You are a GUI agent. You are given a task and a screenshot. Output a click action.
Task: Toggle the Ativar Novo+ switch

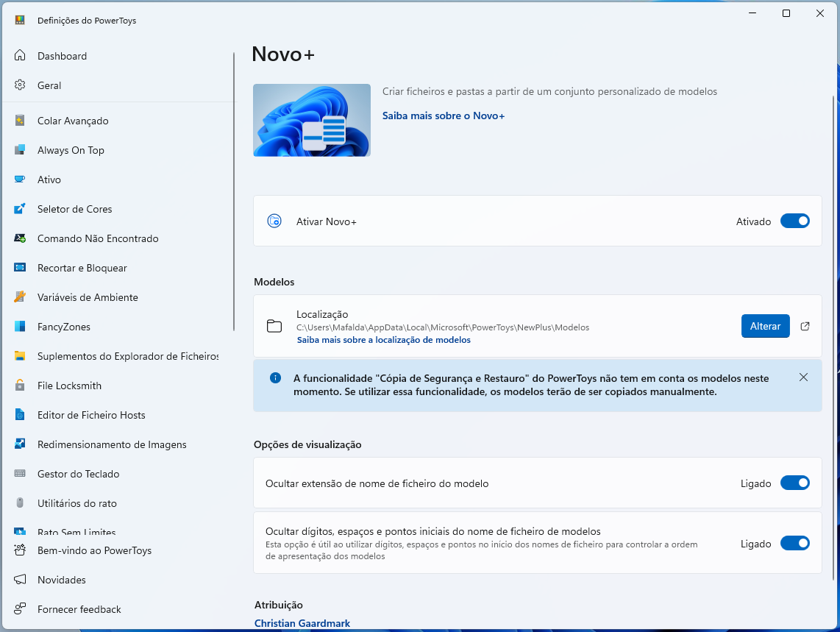(794, 221)
